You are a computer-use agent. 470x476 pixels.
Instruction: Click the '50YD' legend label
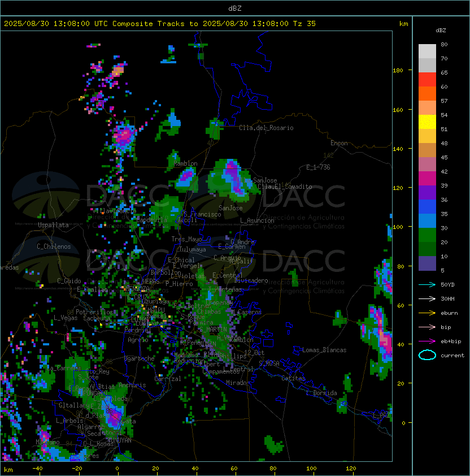click(447, 284)
